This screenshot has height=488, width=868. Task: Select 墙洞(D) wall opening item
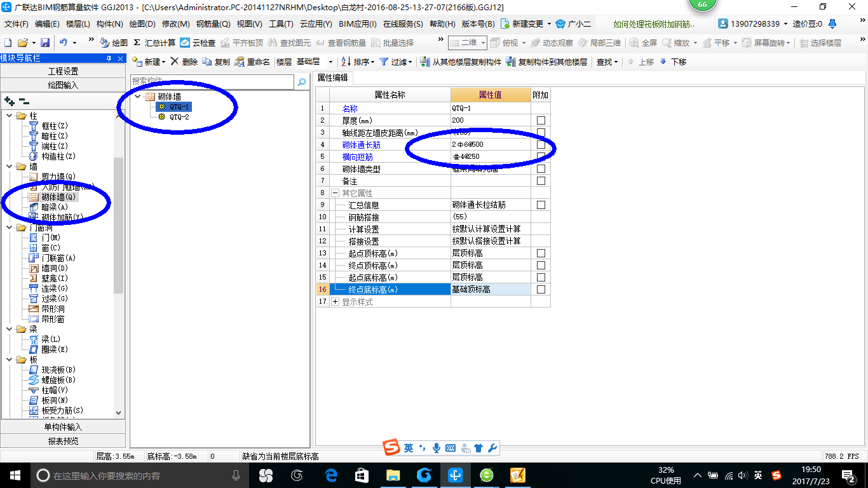coord(54,268)
